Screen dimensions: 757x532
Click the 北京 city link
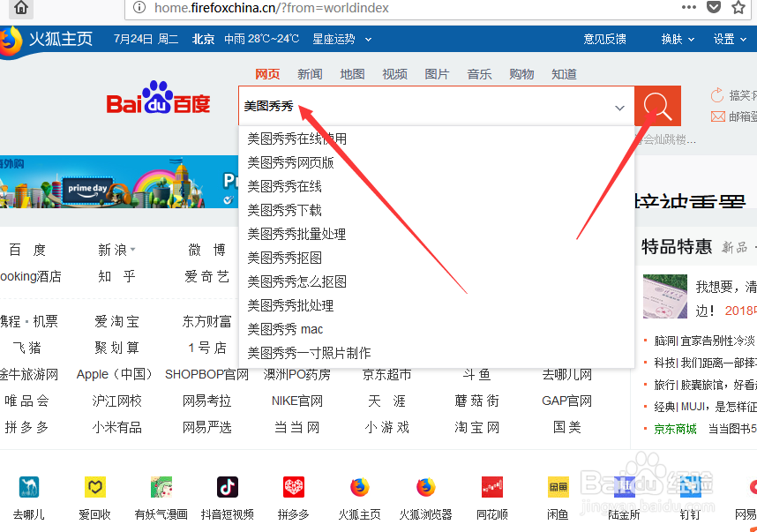[x=203, y=39]
